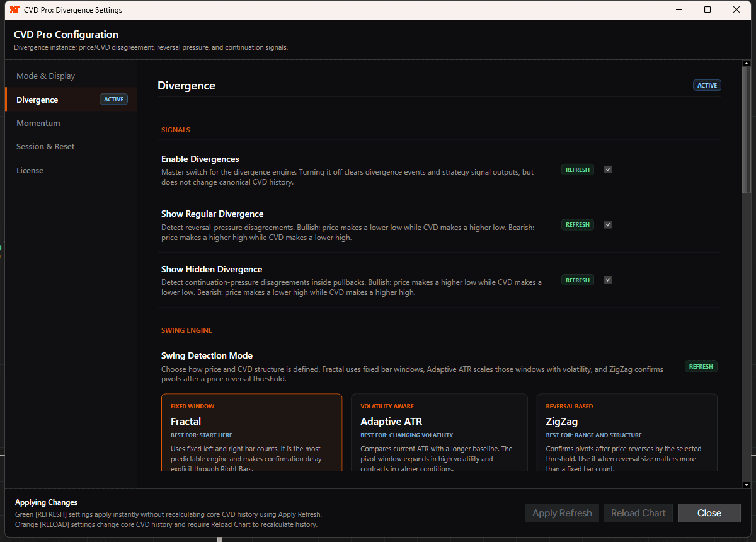Screen dimensions: 756x542
Task: Select the Fractal swing detection card
Action: (252, 432)
